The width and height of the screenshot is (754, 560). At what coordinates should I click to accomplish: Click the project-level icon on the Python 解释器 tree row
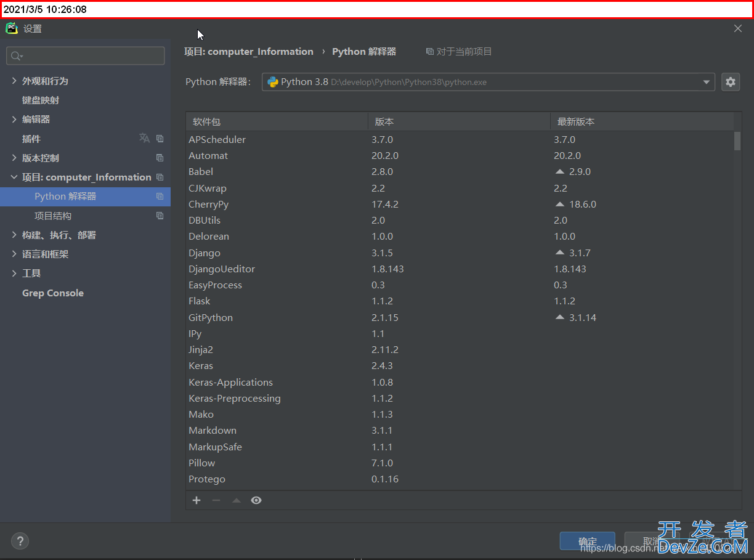(160, 197)
